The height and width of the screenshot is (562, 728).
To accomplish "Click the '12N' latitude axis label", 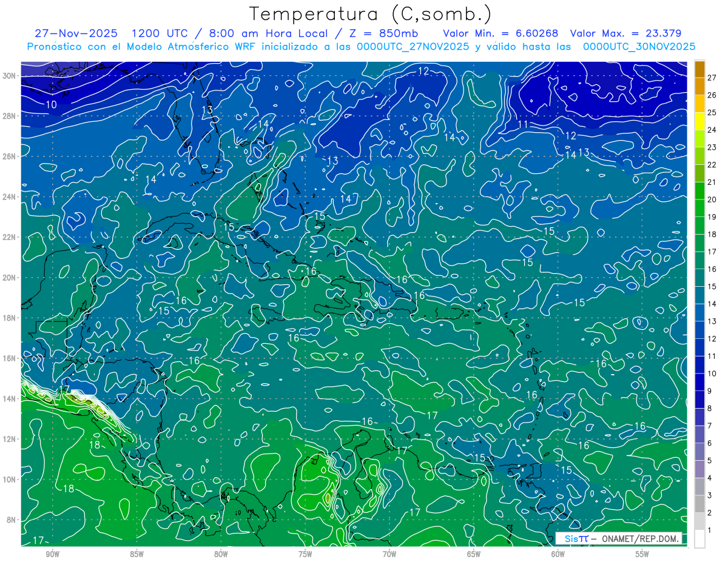I will tap(10, 439).
